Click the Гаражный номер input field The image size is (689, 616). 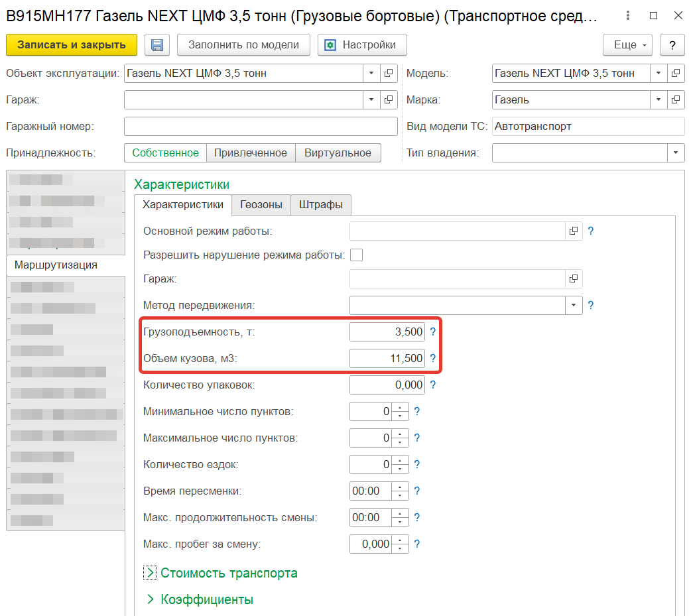tap(261, 127)
